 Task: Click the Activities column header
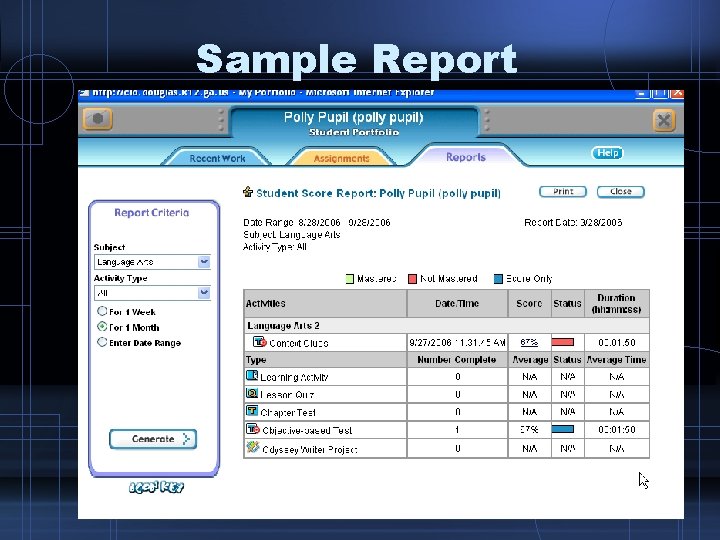tap(325, 304)
